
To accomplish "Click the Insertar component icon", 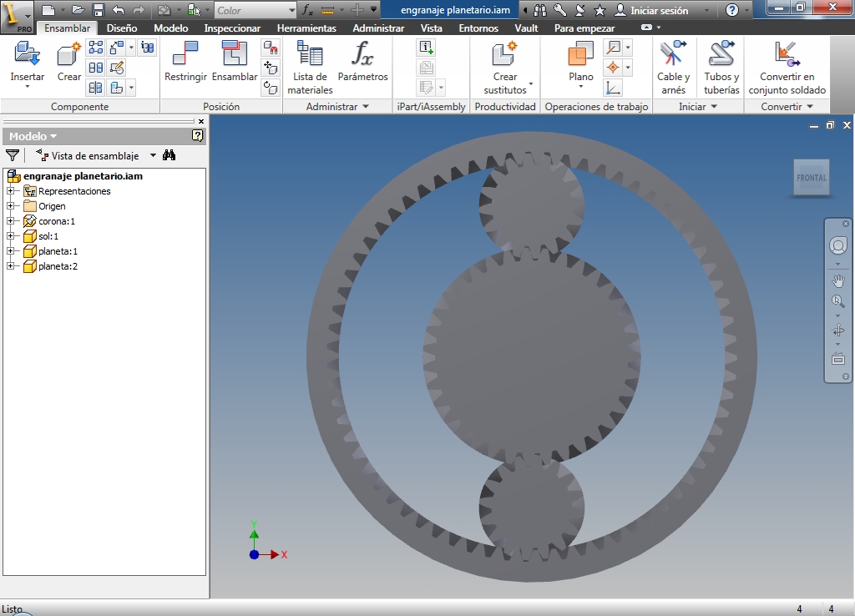I will pos(27,56).
